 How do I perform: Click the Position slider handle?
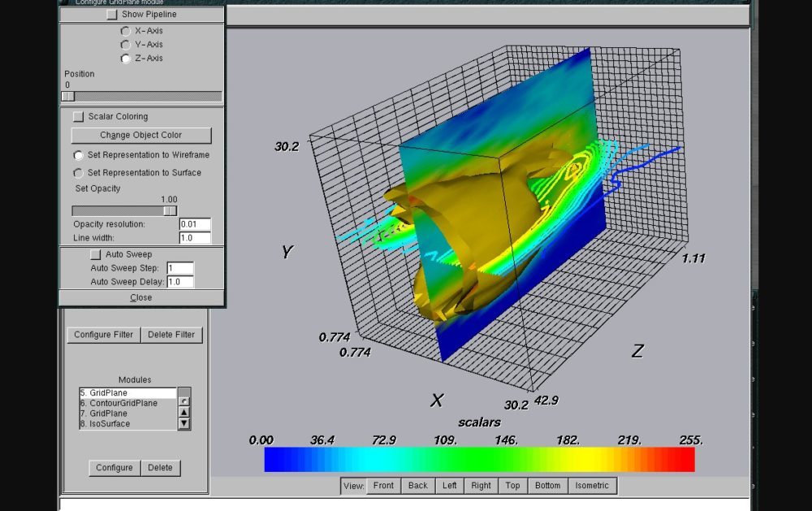[x=68, y=97]
